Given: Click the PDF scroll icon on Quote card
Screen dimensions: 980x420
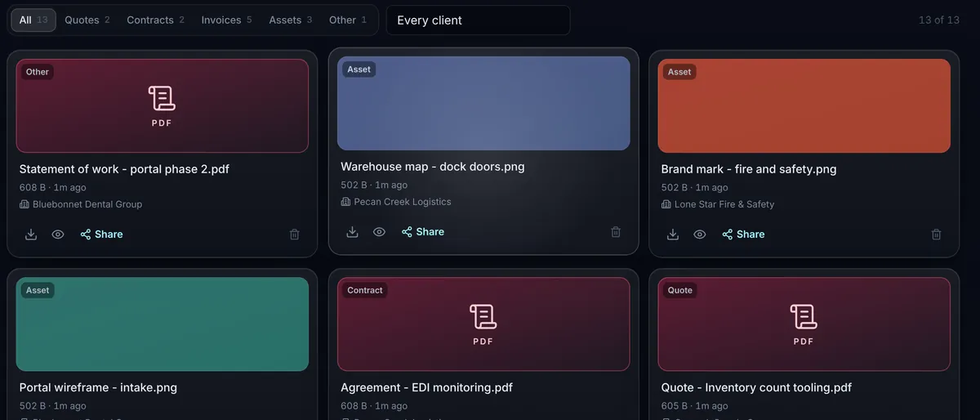Looking at the screenshot, I should tap(804, 317).
